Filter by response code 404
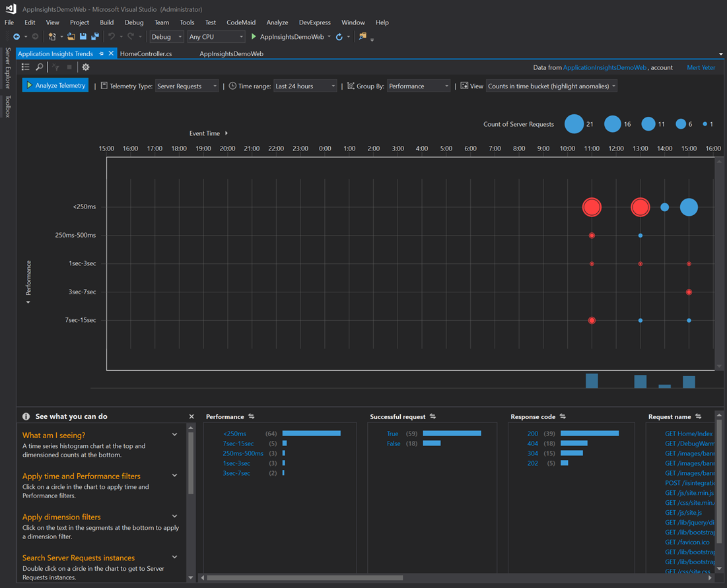This screenshot has height=588, width=727. [533, 443]
